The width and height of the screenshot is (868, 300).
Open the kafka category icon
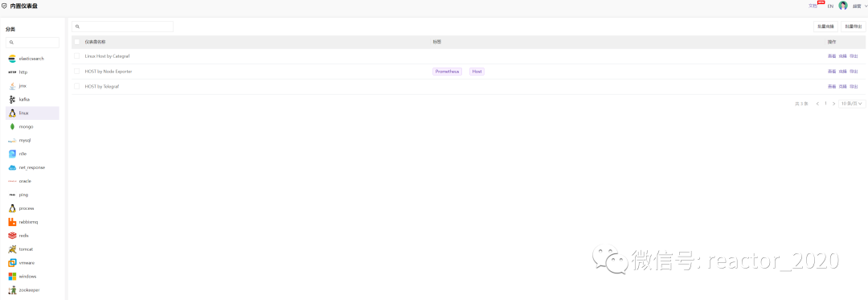[x=12, y=100]
